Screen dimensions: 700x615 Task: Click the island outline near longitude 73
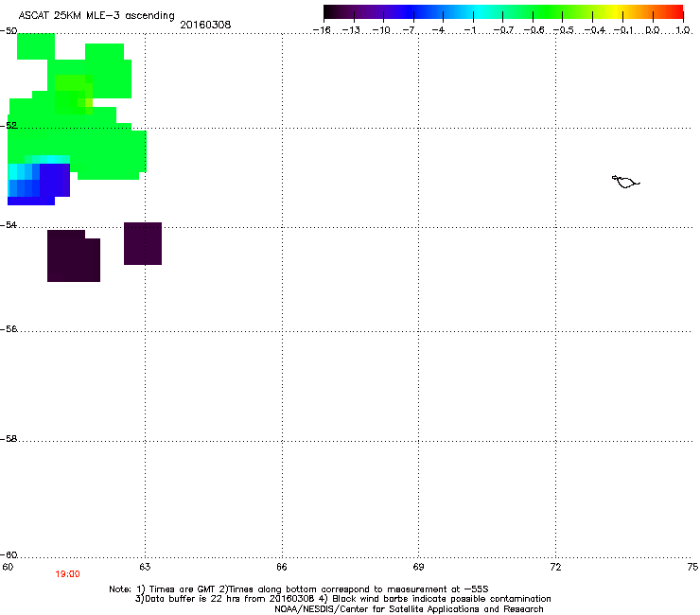625,182
